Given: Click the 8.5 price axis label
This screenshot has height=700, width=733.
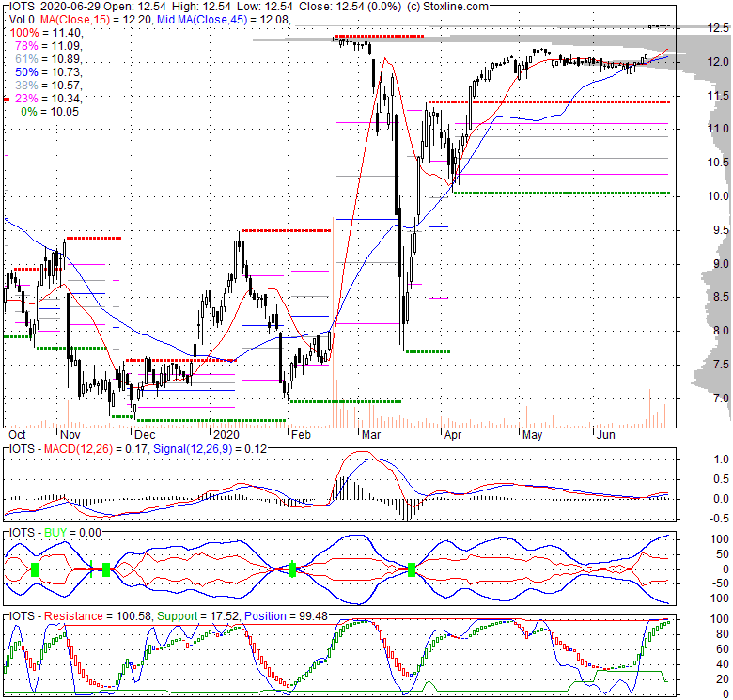Looking at the screenshot, I should click(x=721, y=297).
